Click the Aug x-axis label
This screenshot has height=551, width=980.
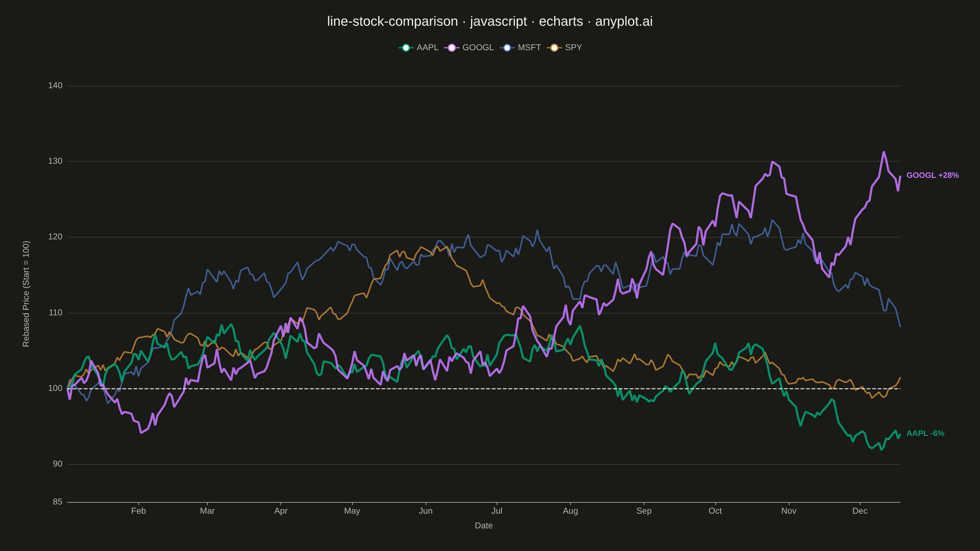570,511
